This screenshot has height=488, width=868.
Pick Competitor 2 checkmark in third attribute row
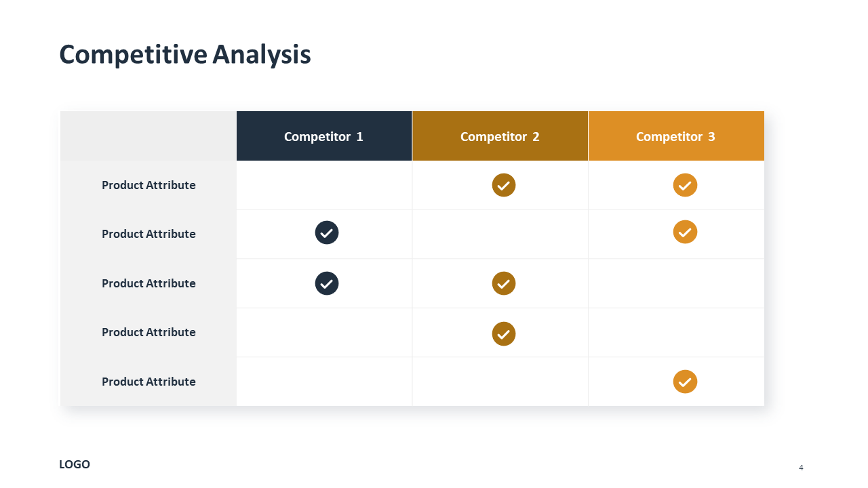click(504, 283)
